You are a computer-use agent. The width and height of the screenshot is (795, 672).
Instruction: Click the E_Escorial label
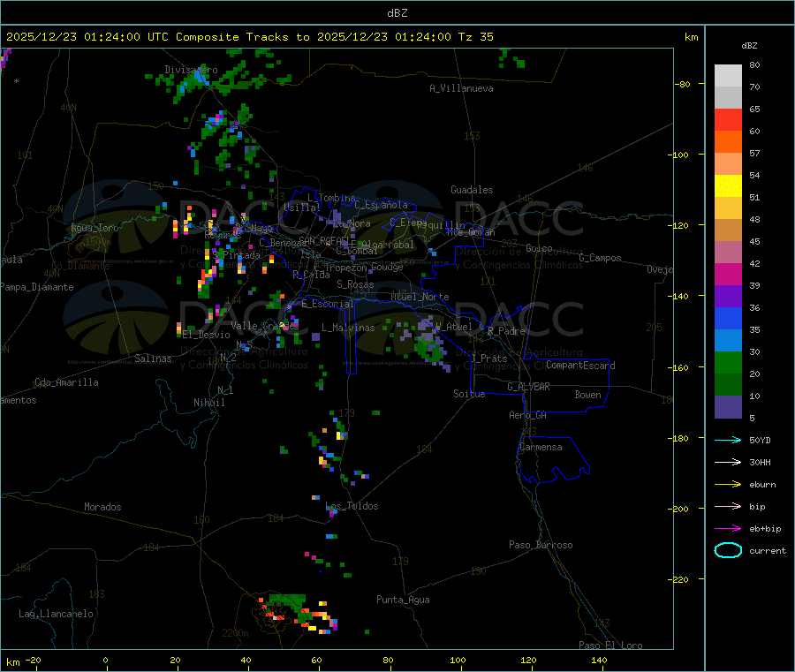pos(328,304)
